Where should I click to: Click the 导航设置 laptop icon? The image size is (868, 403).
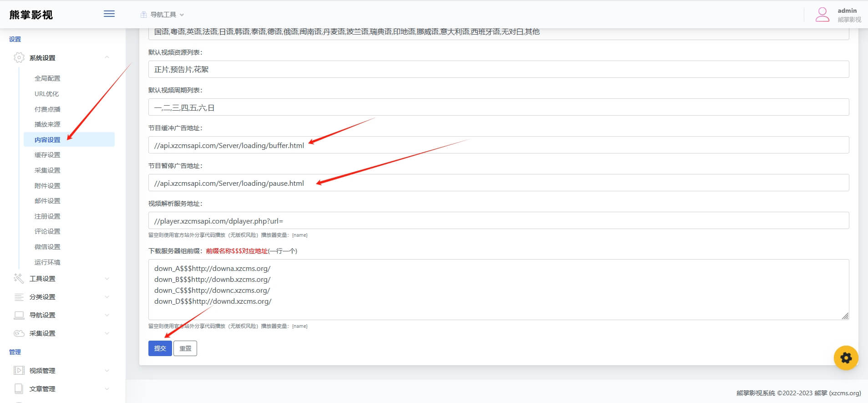(19, 315)
